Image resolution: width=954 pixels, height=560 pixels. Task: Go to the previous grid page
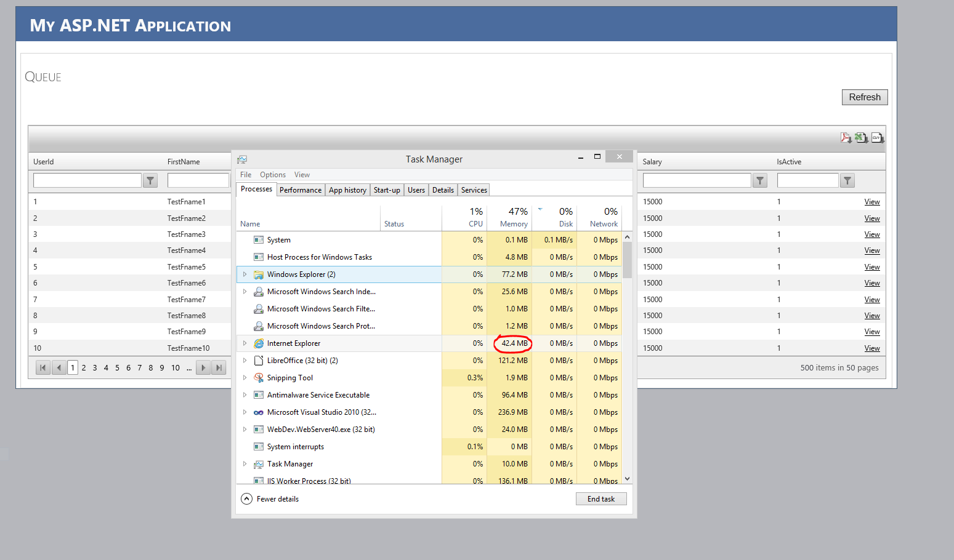pyautogui.click(x=59, y=368)
